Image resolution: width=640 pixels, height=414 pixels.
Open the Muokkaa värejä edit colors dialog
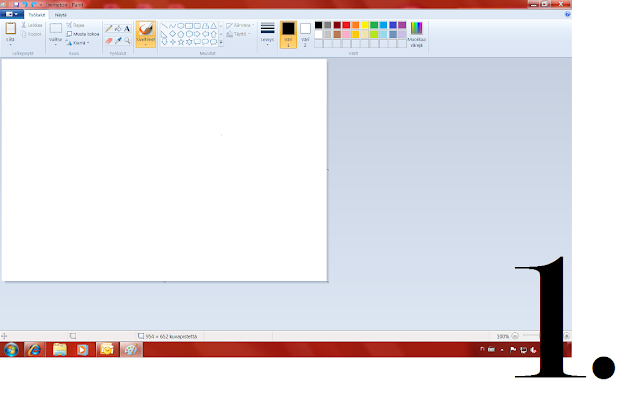click(x=416, y=35)
